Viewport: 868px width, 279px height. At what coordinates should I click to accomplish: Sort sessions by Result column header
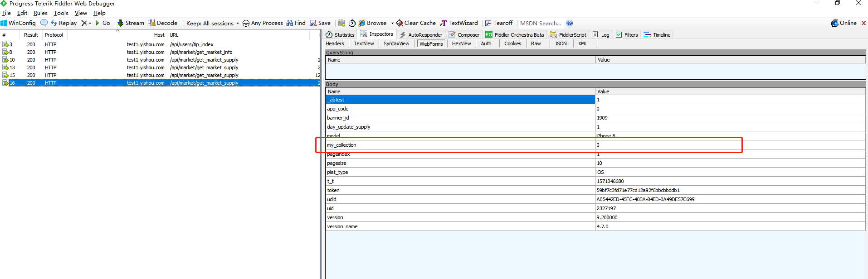pos(31,35)
